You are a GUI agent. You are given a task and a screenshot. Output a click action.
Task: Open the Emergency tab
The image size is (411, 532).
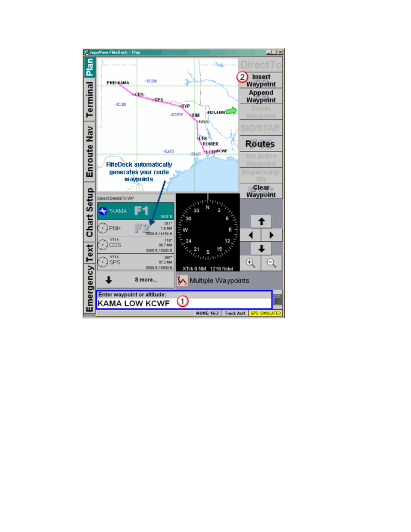click(x=90, y=289)
